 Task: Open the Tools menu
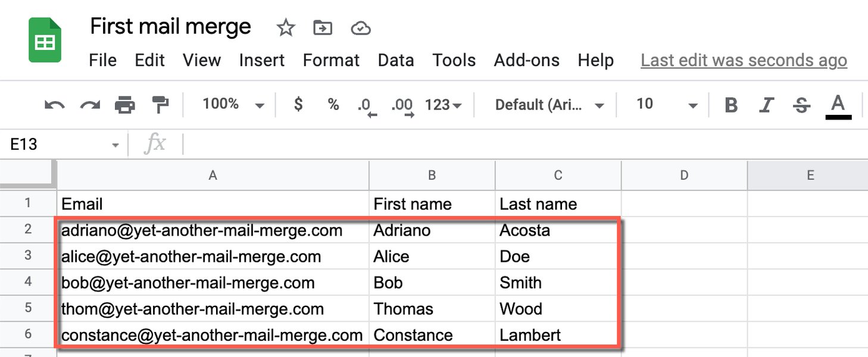[x=454, y=60]
